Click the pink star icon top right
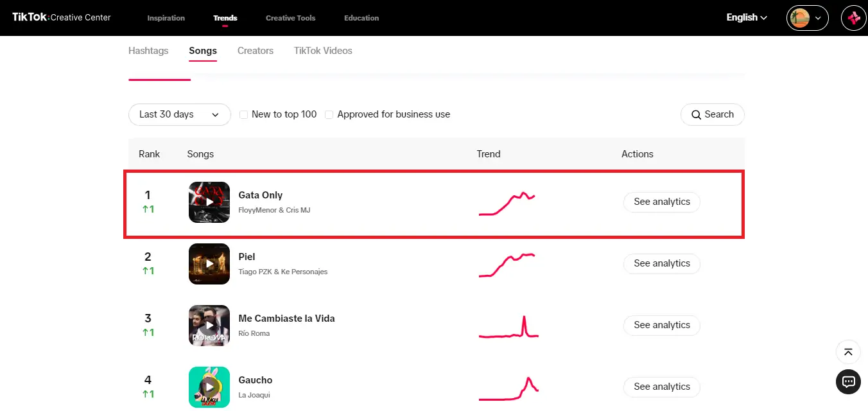The image size is (868, 411). point(853,18)
